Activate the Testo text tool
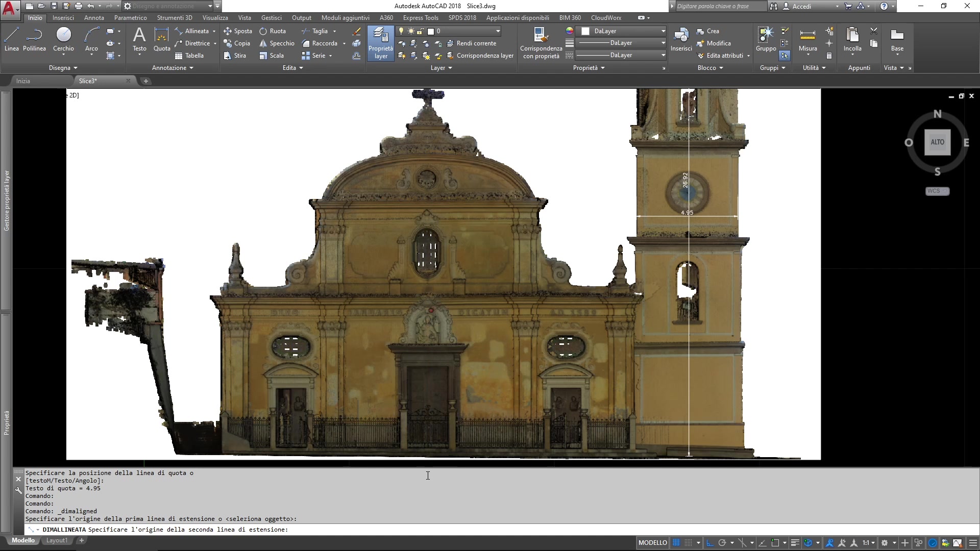 click(139, 40)
